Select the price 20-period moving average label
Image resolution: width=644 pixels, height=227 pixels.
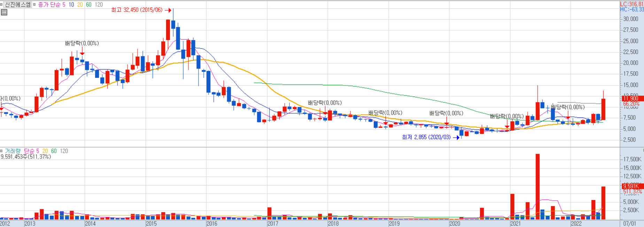80,5
